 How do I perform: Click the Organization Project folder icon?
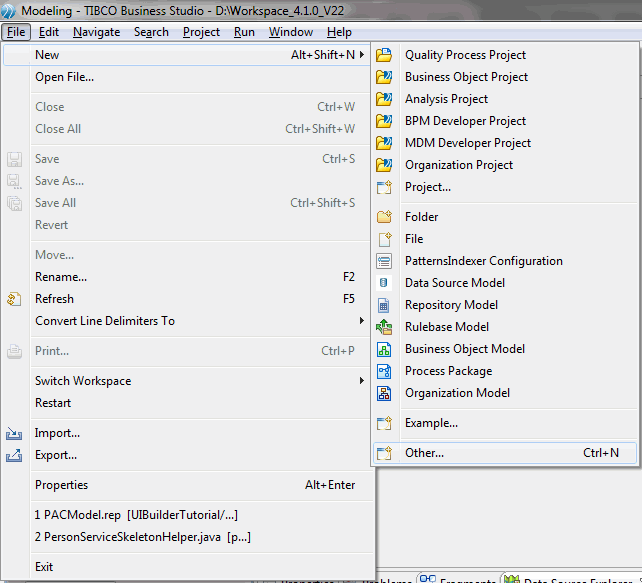coord(384,165)
